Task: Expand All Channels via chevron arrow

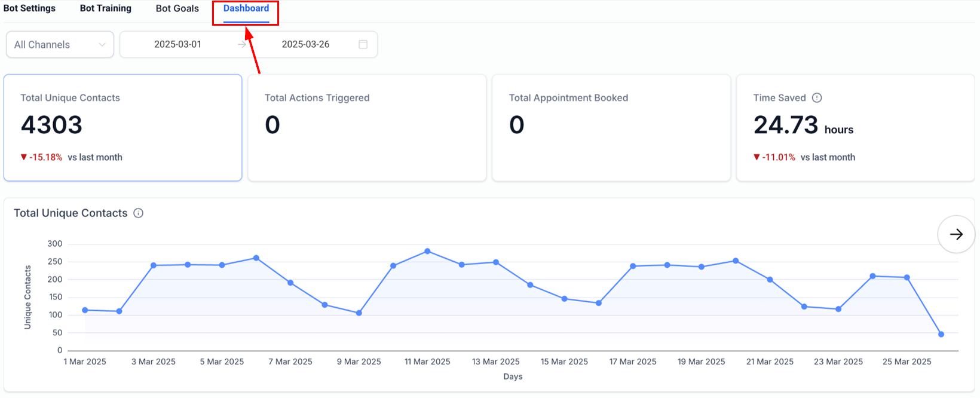Action: click(x=102, y=45)
